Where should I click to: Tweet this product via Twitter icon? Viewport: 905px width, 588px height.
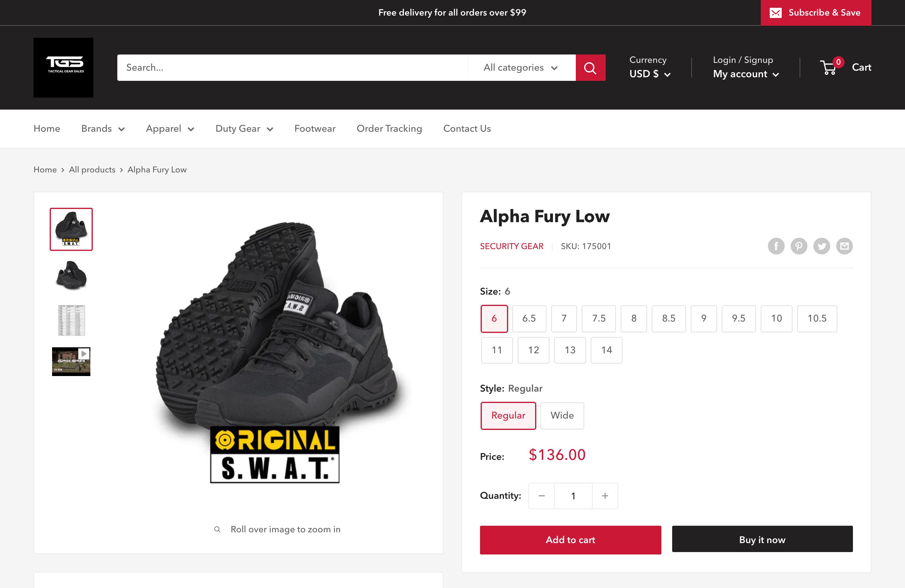point(821,246)
